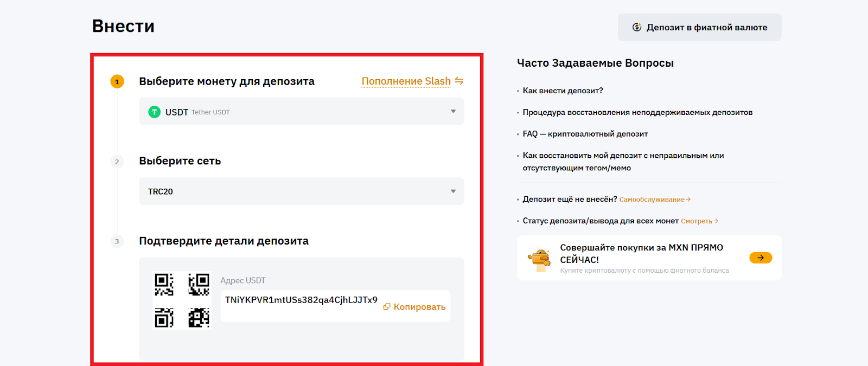This screenshot has height=366, width=868.
Task: Click the Пополнение Slash link
Action: (406, 81)
